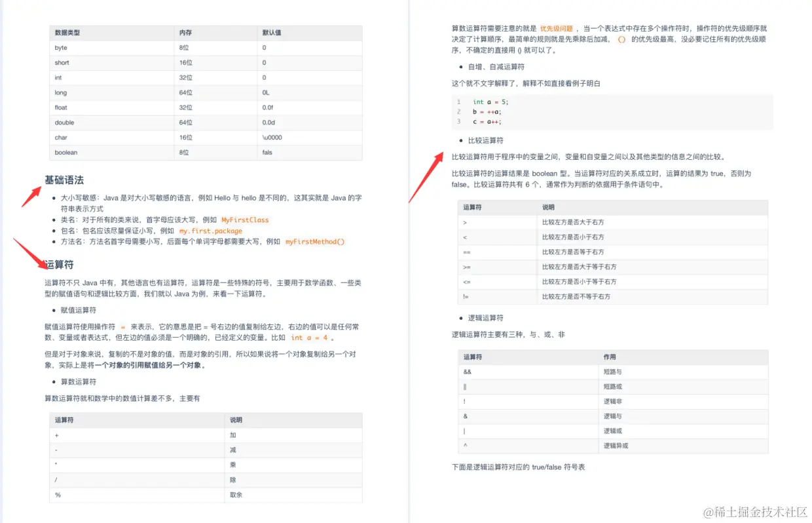The image size is (812, 523).
Task: Click the 0L default value cell
Action: [310, 92]
